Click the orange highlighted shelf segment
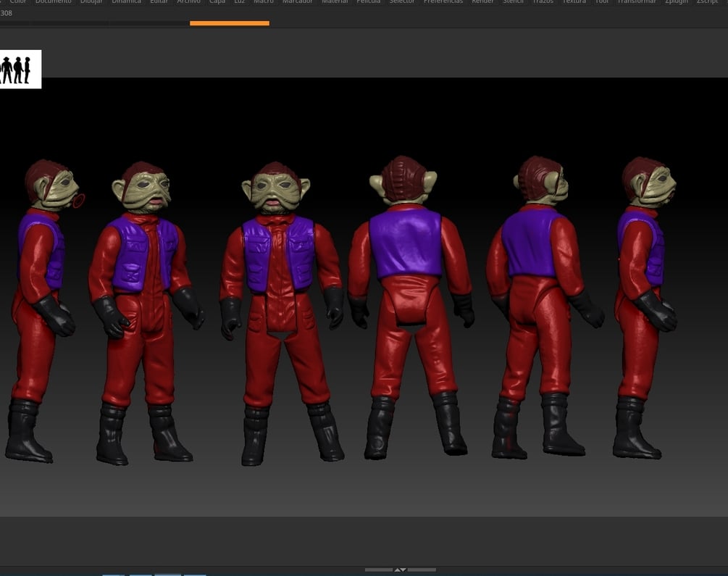Viewport: 728px width, 576px height. 230,23
